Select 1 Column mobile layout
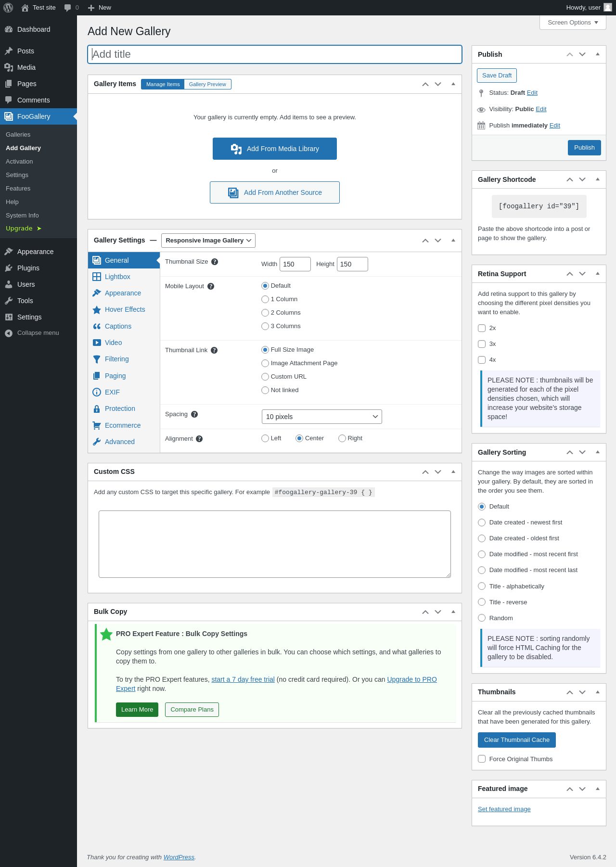The image size is (616, 867). click(265, 299)
